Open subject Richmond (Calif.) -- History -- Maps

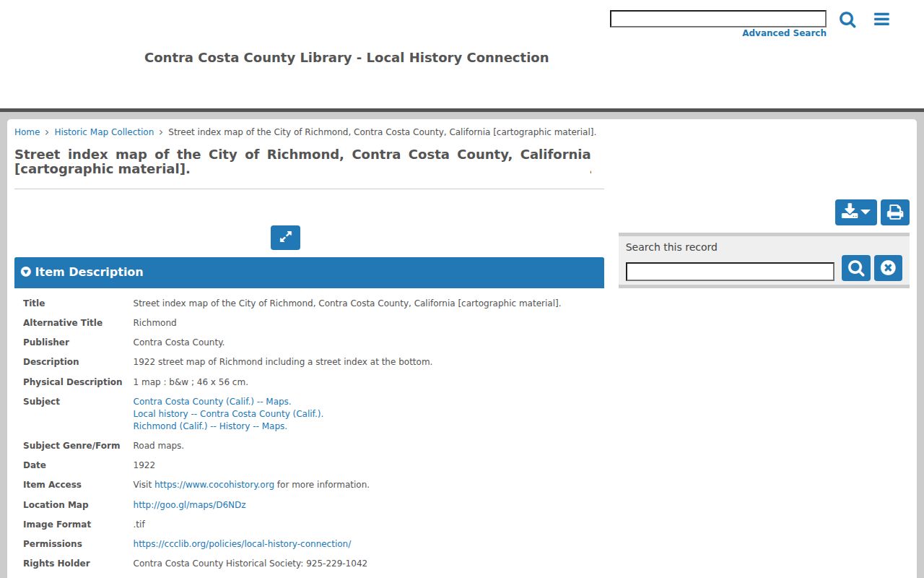[x=210, y=426]
